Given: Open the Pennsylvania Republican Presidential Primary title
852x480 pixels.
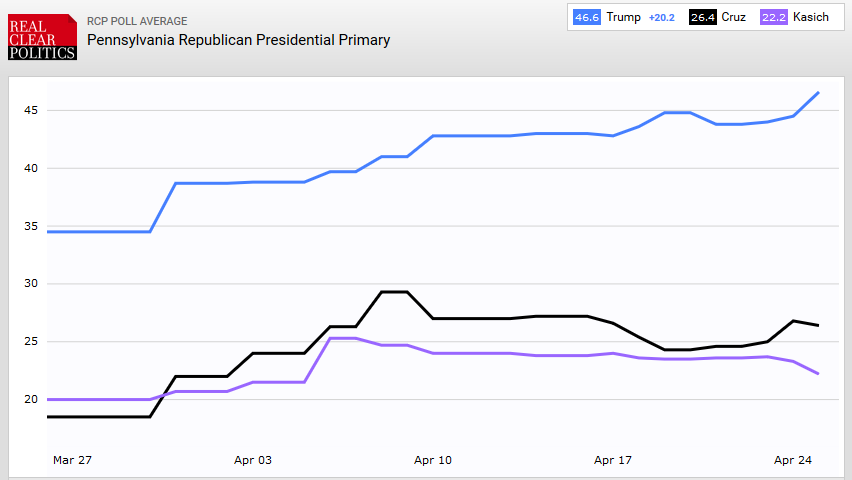Looking at the screenshot, I should (x=238, y=40).
